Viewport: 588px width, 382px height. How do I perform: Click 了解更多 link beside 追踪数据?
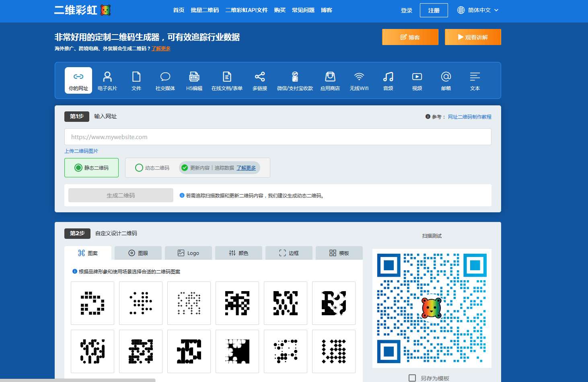tap(246, 168)
